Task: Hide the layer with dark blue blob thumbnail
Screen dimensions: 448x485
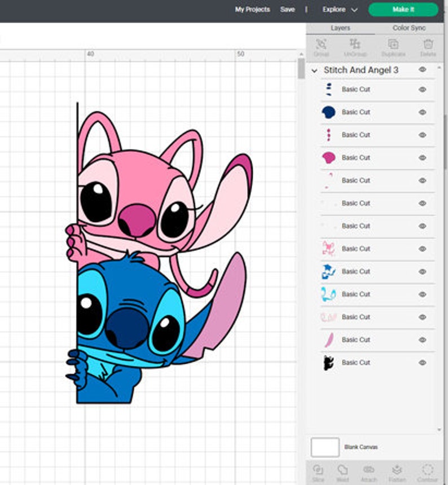Action: click(x=422, y=112)
